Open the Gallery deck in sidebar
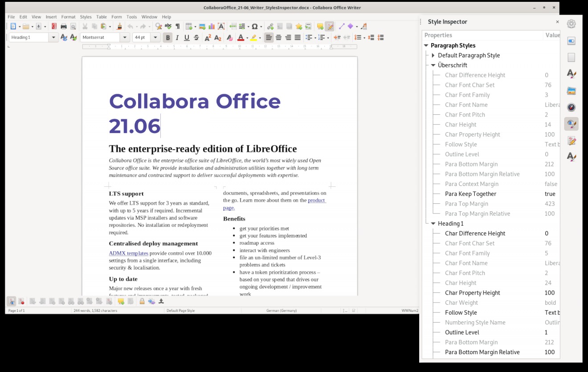Screen dimensions: 588x372 tap(571, 91)
